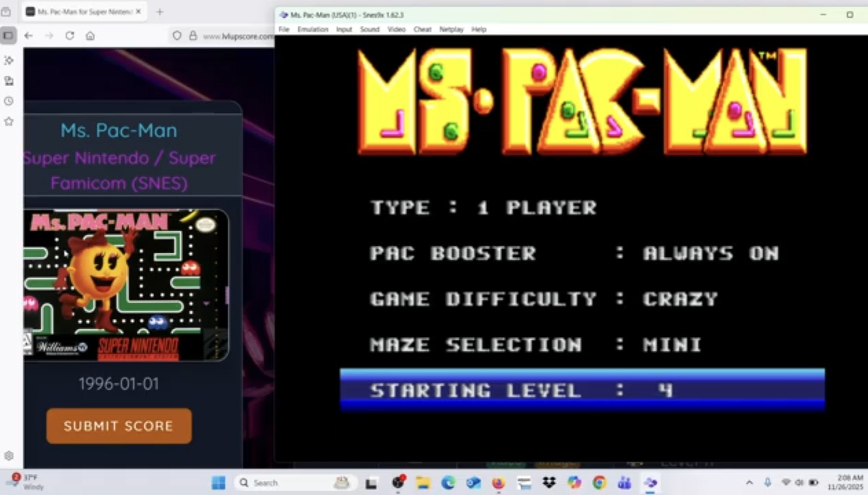Open a new browser tab
The height and width of the screenshot is (495, 868).
click(159, 12)
